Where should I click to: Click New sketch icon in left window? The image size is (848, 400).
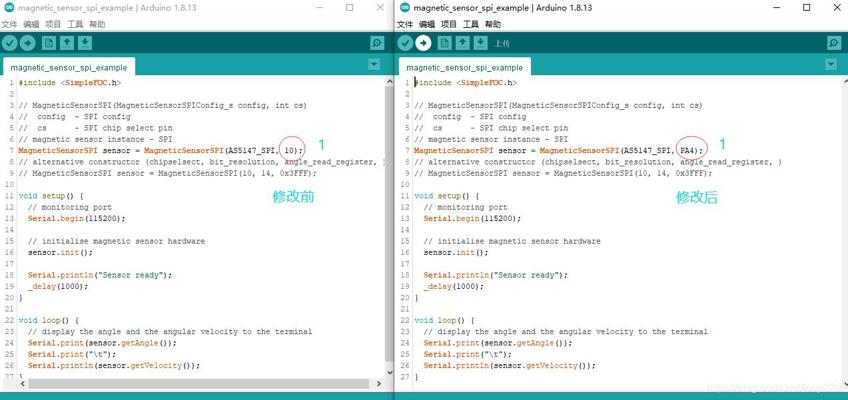(x=49, y=43)
